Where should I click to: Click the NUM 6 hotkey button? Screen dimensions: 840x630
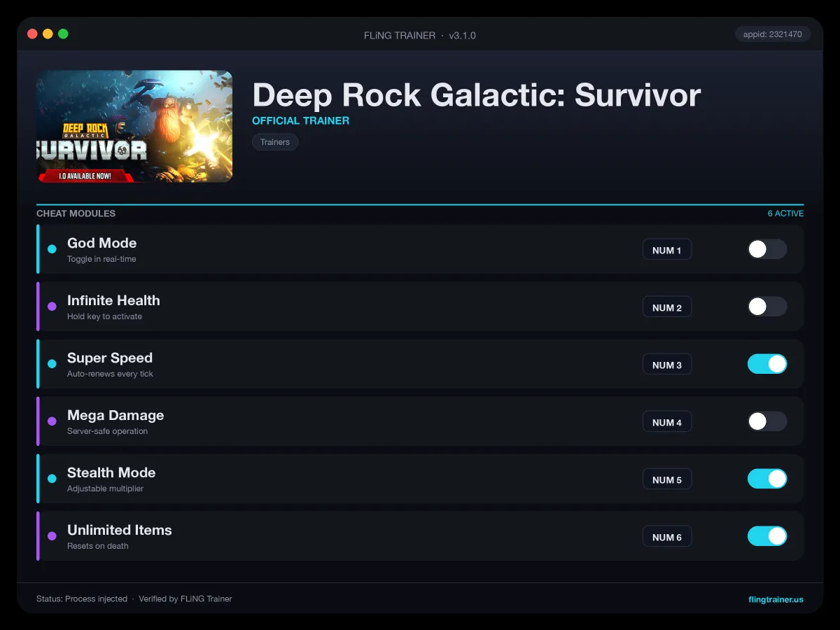tap(667, 537)
